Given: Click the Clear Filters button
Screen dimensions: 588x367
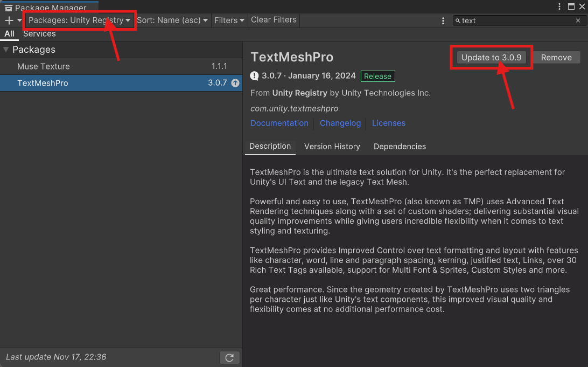Looking at the screenshot, I should 274,20.
